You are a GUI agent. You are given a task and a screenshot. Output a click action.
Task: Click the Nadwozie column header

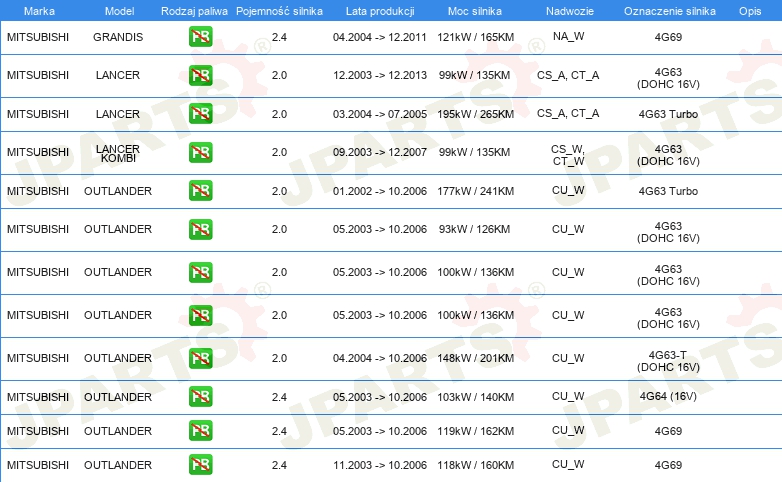point(570,11)
